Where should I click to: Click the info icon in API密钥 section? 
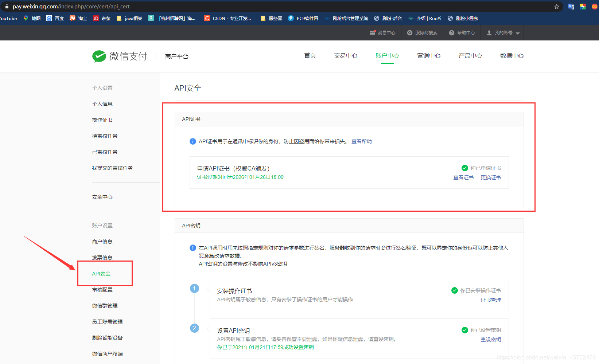[x=193, y=248]
